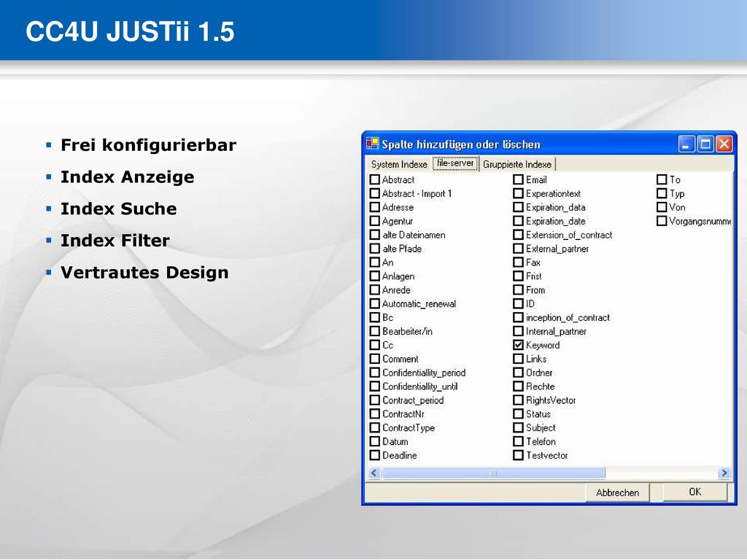The image size is (747, 560).
Task: Maximize the Spalte hinzufügen dialog
Action: coord(705,144)
